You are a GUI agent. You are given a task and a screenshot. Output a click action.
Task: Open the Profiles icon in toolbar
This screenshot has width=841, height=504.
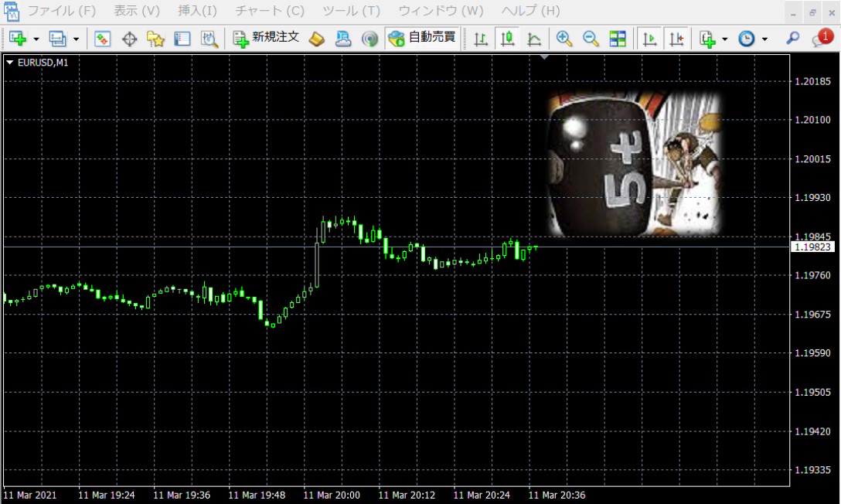point(57,39)
